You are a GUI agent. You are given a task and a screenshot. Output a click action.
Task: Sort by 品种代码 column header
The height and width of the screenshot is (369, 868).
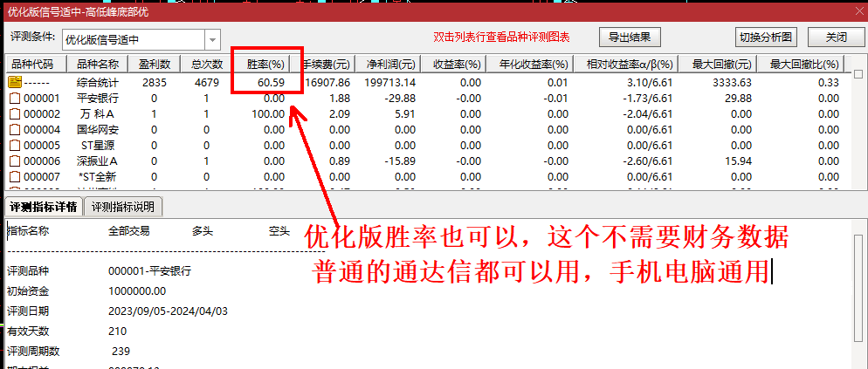36,65
